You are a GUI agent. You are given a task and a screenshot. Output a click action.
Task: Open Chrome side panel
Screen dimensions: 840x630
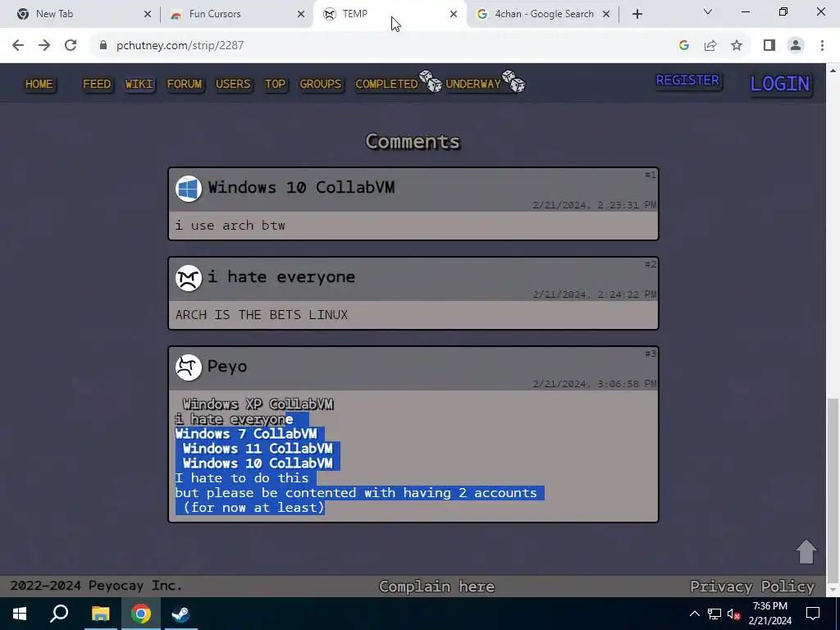click(x=769, y=46)
